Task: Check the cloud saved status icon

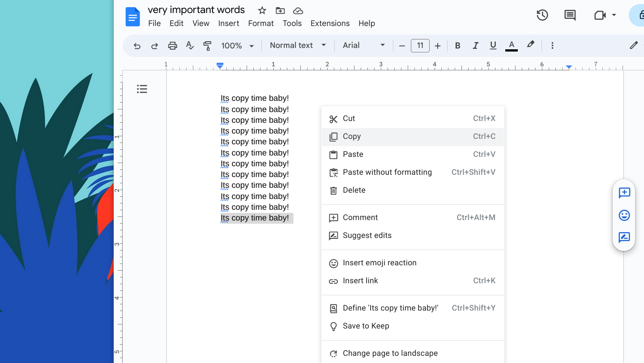Action: point(298,10)
